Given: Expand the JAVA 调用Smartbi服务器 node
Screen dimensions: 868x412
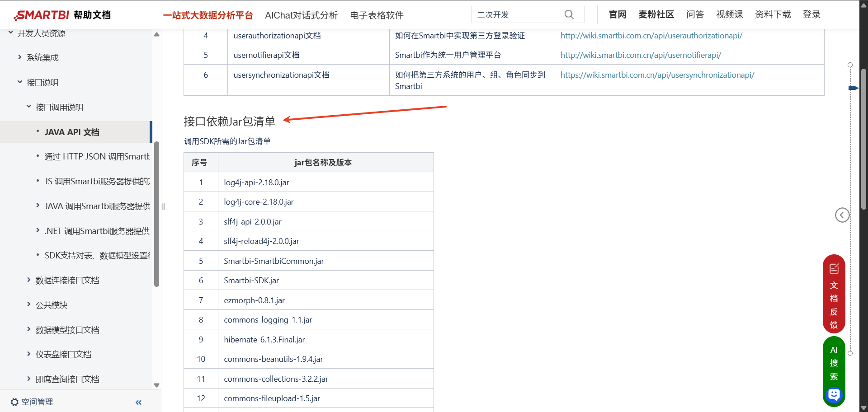Looking at the screenshot, I should pos(38,206).
